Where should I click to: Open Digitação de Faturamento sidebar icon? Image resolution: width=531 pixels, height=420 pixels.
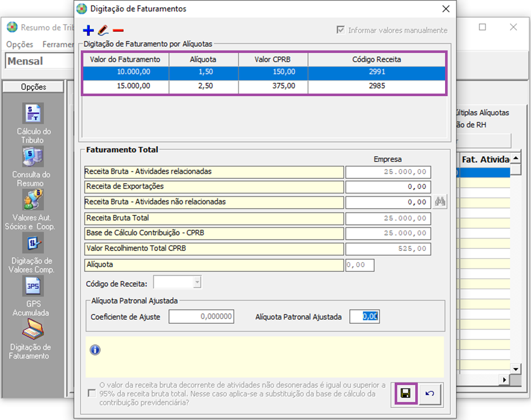click(33, 329)
